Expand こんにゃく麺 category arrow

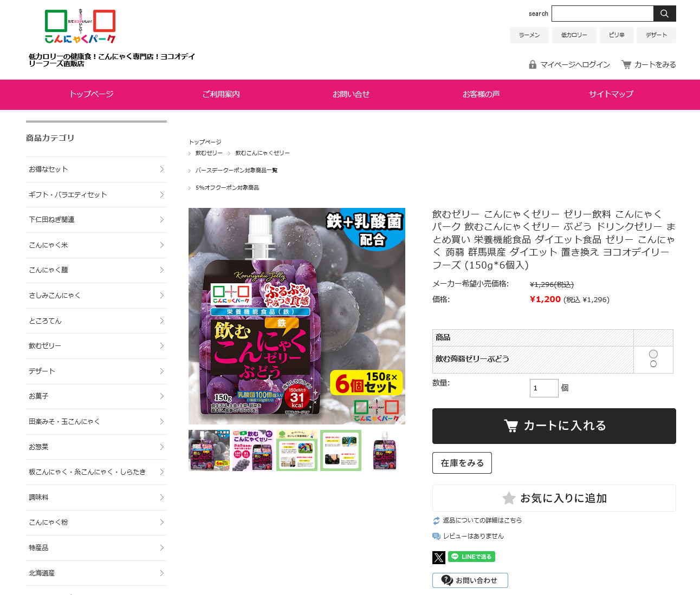(161, 270)
